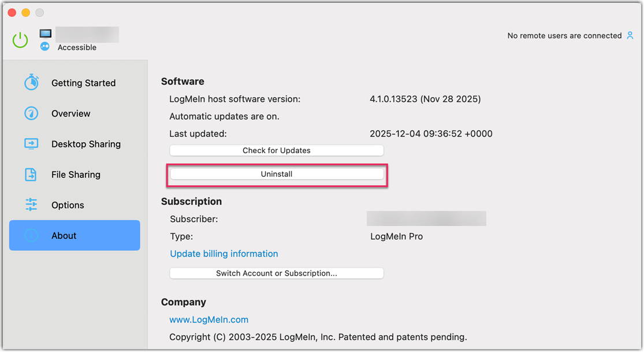Viewport: 644px width, 352px height.
Task: Click the computer monitor icon near hostname
Action: pyautogui.click(x=45, y=33)
